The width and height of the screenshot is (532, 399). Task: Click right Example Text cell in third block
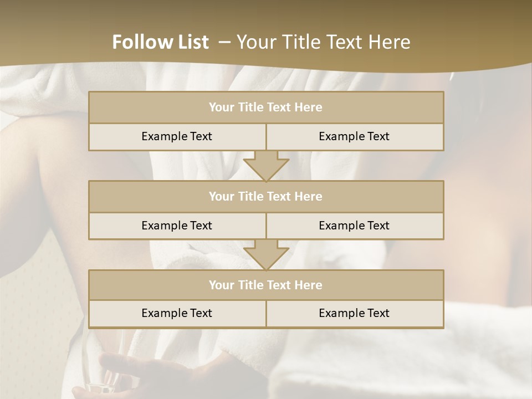point(354,314)
